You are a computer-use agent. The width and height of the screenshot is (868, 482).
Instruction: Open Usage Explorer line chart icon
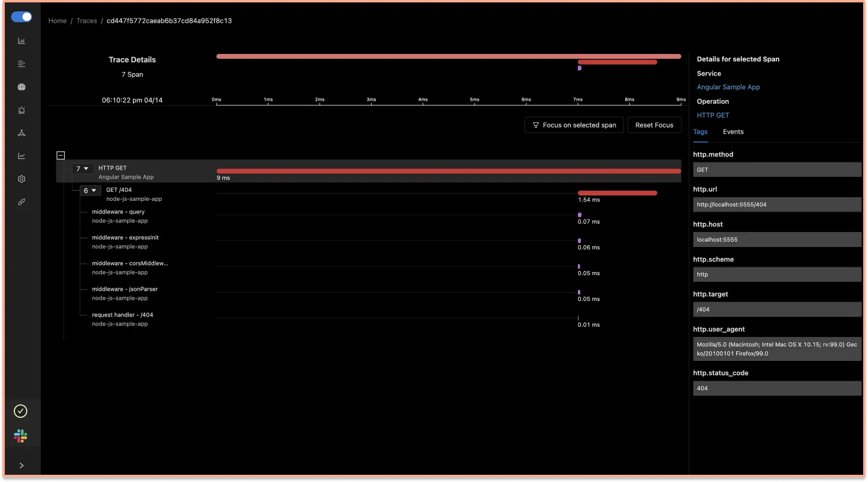[22, 156]
